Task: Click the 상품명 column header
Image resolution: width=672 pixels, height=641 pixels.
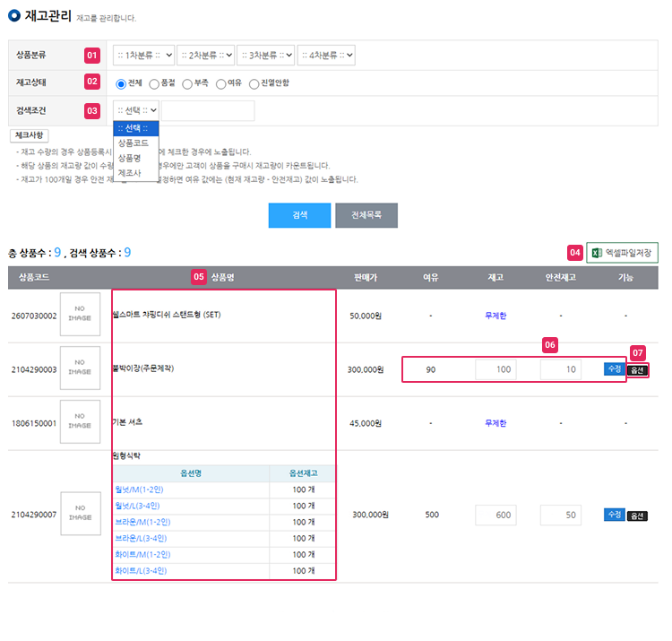Action: 223,277
